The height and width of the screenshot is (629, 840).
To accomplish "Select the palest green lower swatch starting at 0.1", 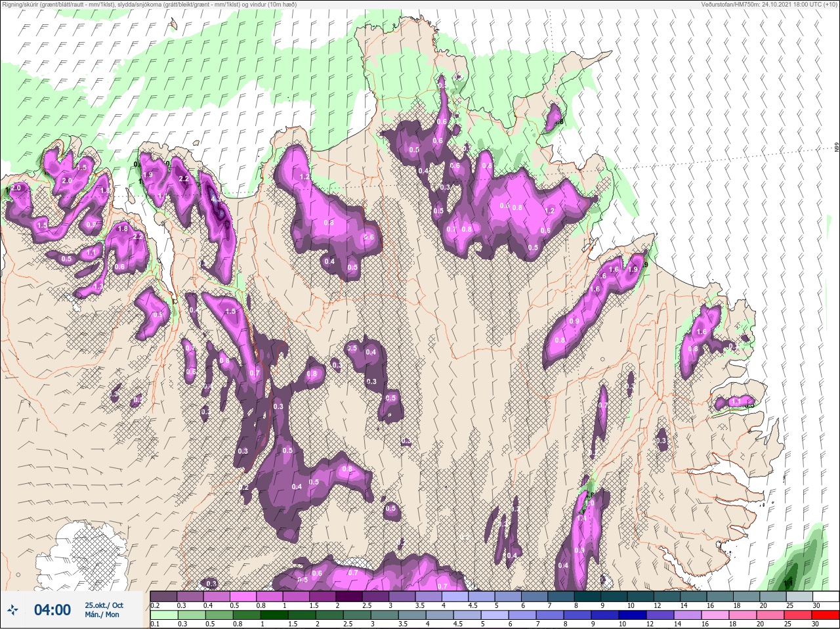I will [x=163, y=615].
